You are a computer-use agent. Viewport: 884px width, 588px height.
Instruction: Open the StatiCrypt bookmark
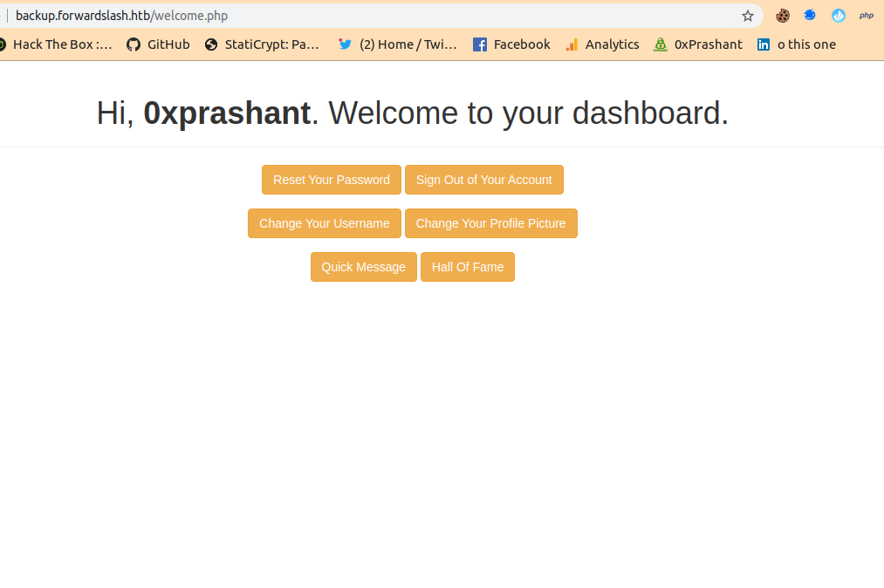click(261, 44)
